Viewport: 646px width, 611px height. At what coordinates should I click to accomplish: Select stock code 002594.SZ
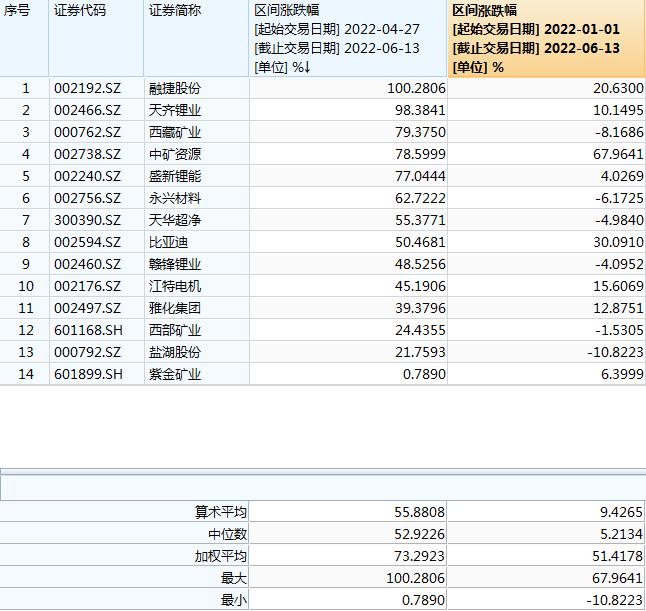point(87,242)
